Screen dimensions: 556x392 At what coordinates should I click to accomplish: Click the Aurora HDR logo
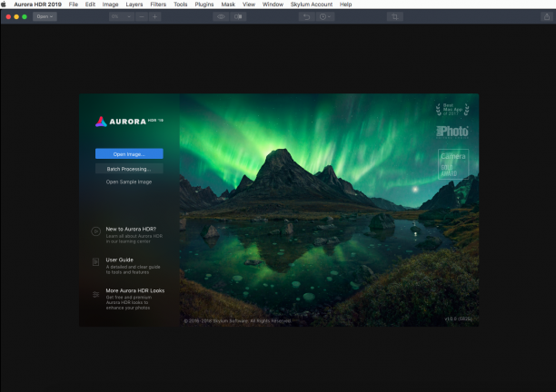click(129, 122)
